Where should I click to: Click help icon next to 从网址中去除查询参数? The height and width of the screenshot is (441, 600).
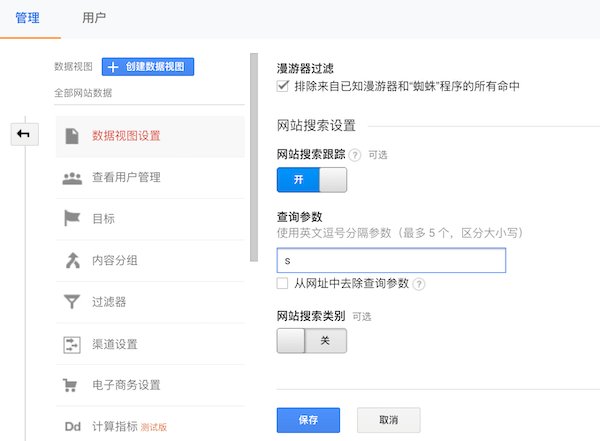coord(419,284)
